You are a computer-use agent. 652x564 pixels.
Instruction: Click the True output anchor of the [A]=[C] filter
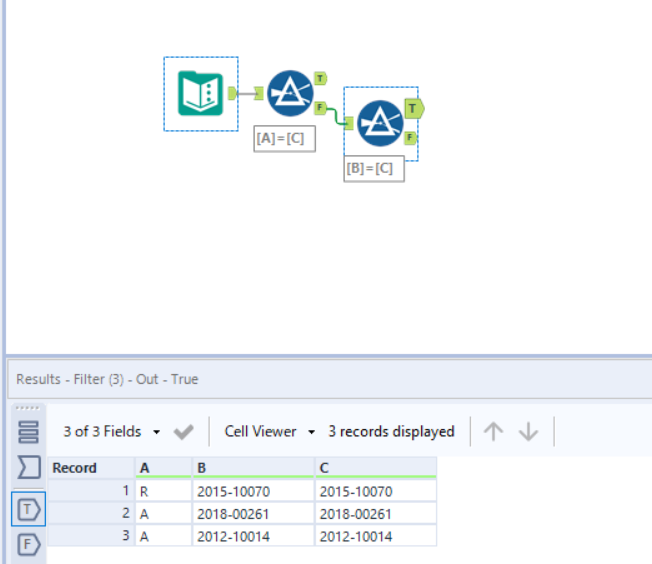(320, 78)
